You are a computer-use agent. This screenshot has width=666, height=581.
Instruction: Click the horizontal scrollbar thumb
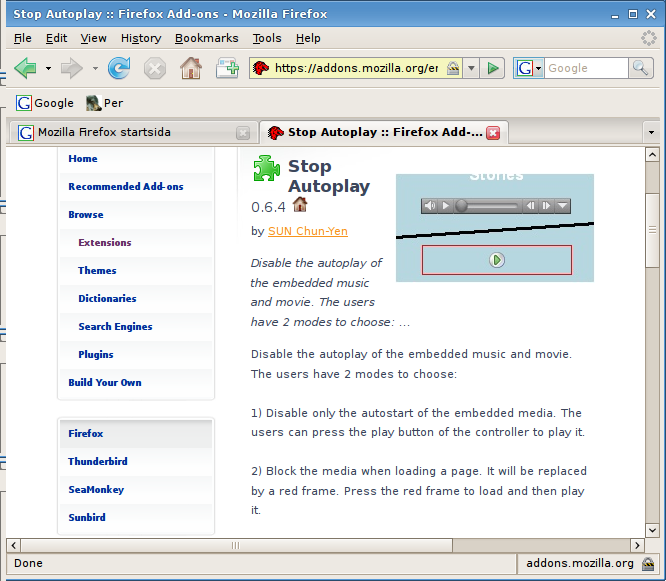coord(236,545)
